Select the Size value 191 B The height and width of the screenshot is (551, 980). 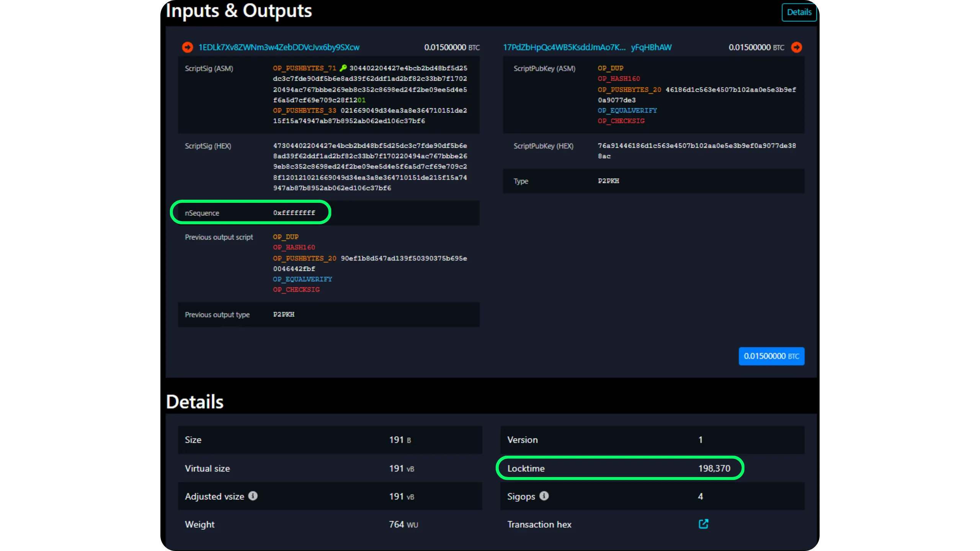tap(400, 440)
